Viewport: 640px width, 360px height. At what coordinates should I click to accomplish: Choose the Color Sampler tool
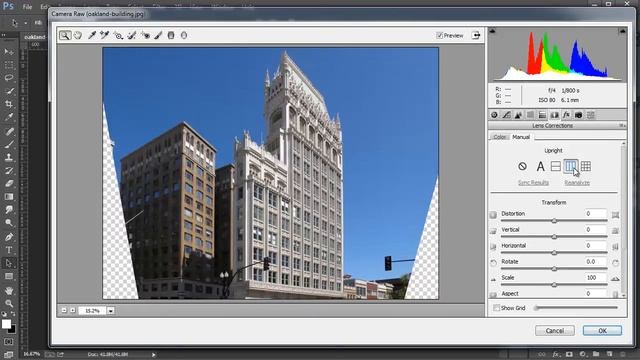(104, 36)
